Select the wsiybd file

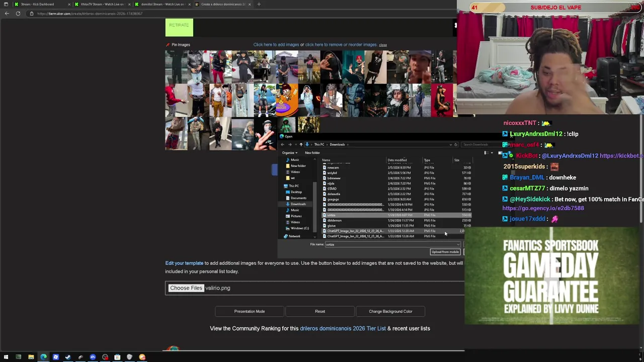point(396,173)
